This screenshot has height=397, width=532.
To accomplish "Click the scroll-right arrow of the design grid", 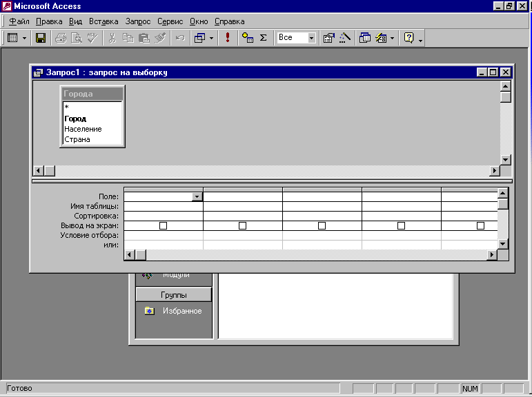I will point(492,254).
